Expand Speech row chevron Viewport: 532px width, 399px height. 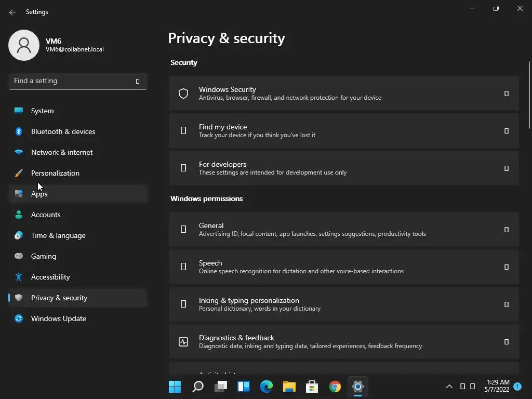[x=506, y=267]
